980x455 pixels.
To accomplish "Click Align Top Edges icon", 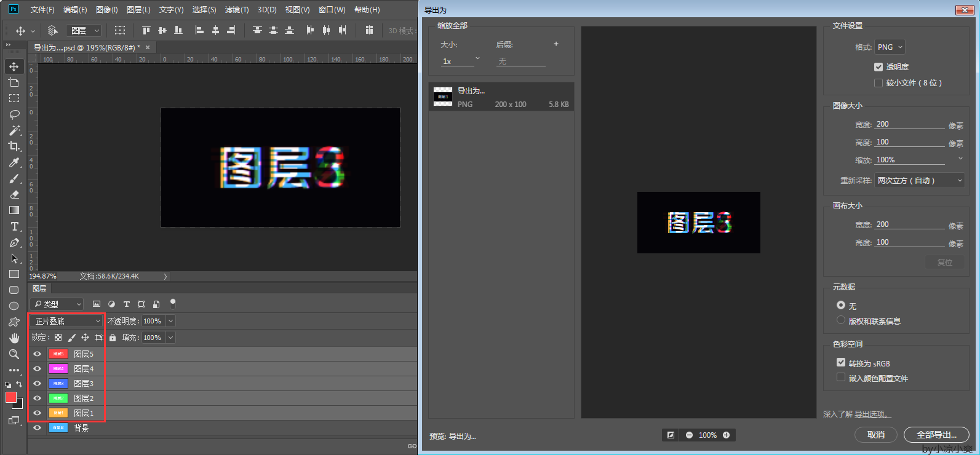I will coord(146,30).
